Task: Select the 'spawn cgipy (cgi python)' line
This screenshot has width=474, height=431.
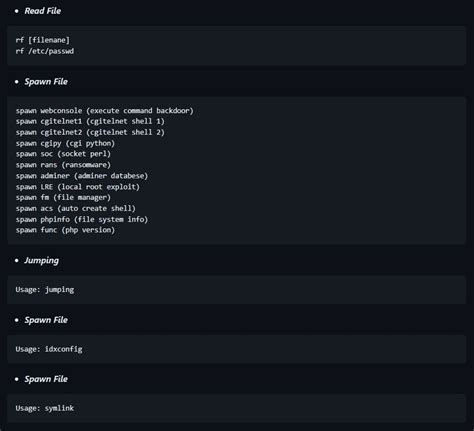Action: click(x=65, y=143)
